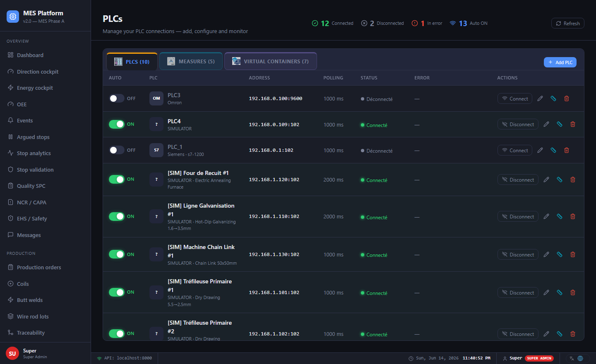Disconnect Tréfileuse Primaire #2
Viewport: 596px width, 364px height.
tap(518, 334)
